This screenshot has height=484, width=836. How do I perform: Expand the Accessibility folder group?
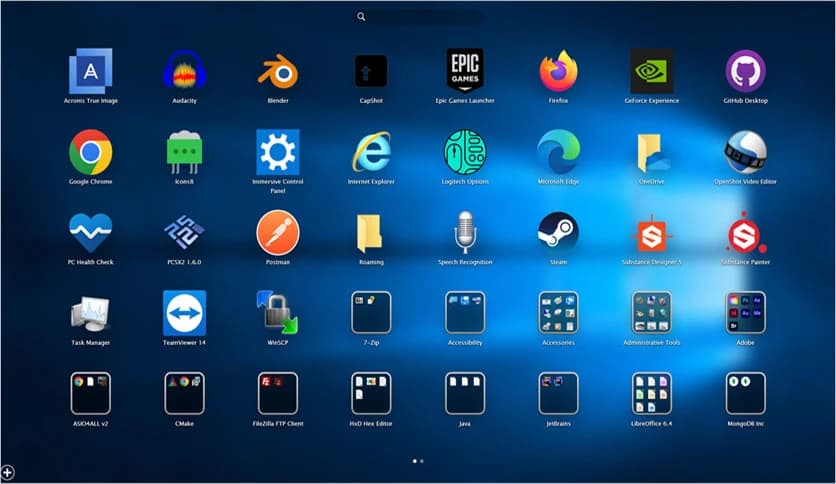[465, 312]
